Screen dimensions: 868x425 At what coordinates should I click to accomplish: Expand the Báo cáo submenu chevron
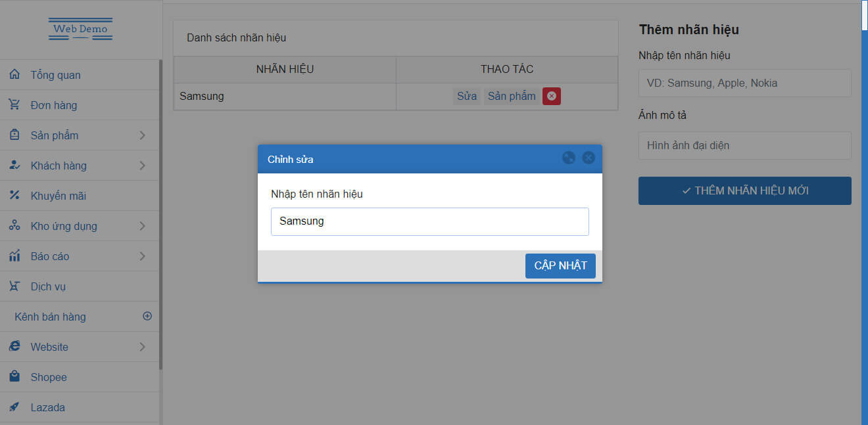(143, 256)
